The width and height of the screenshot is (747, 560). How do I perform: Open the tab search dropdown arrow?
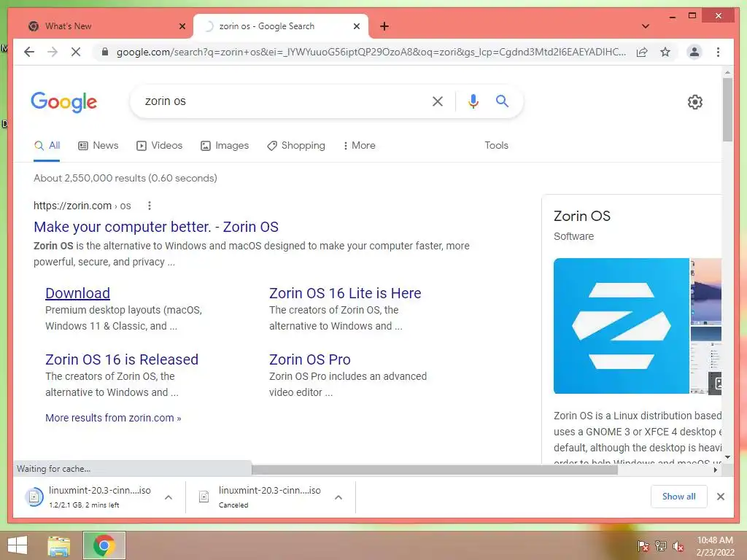click(x=646, y=26)
